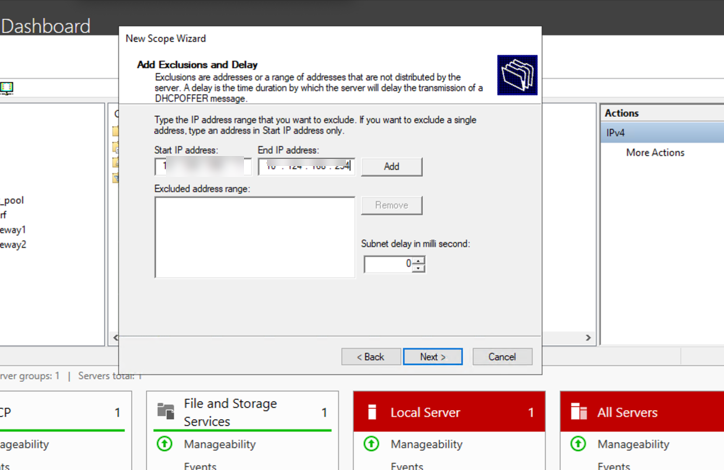Screen dimensions: 724x470
Task: Click green Manageability arrow icon under All Servers
Action: point(578,444)
